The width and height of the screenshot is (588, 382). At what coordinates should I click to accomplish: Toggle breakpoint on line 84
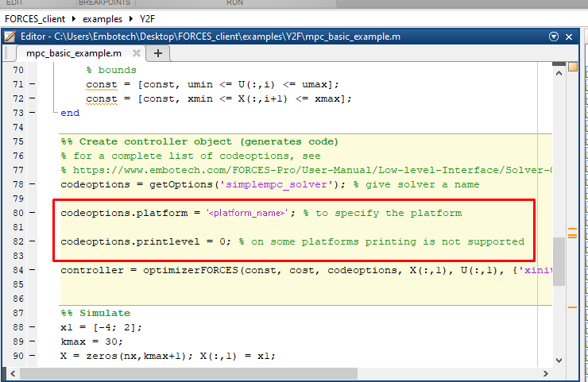click(x=32, y=271)
